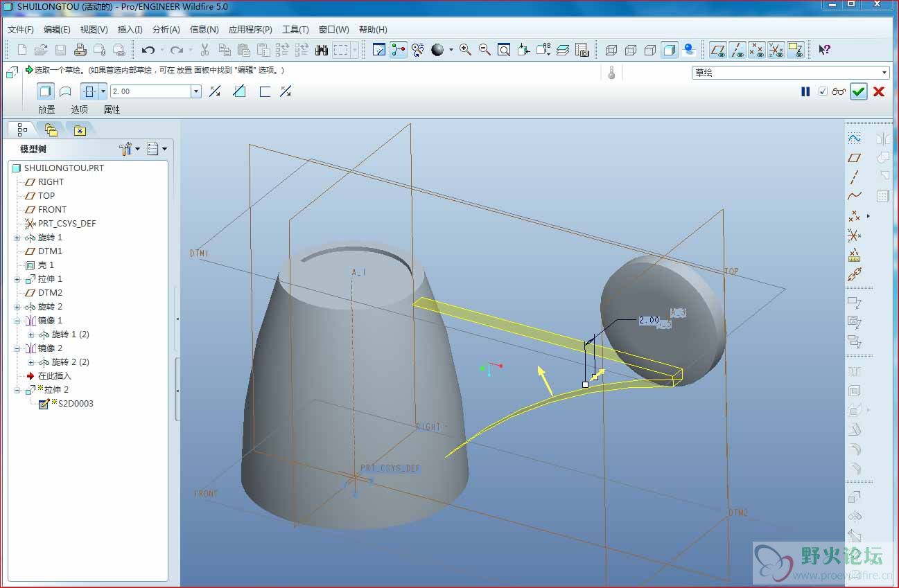Toggle datum axes display
Viewport: 899px width, 588px height.
click(x=737, y=50)
